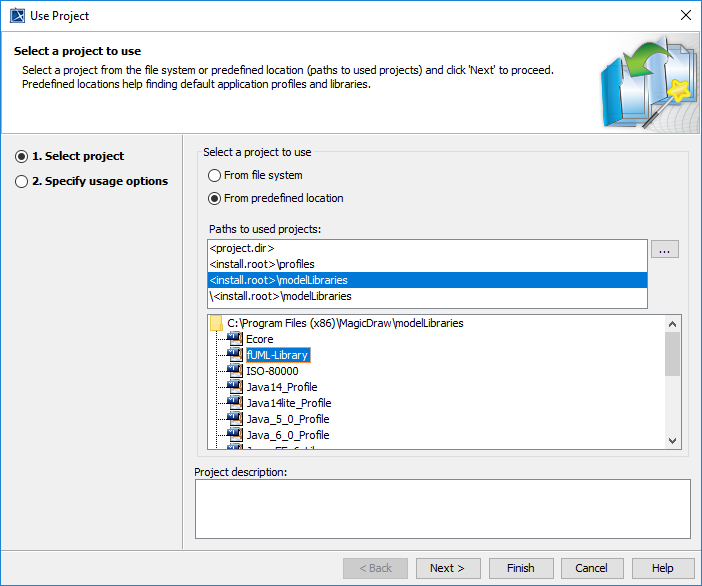This screenshot has width=702, height=586.
Task: Click the ISO-80000 module icon
Action: (x=235, y=371)
